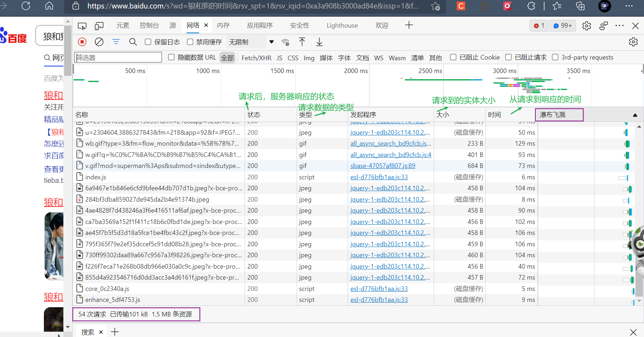Activate the inspect element picker icon
Screen dimensions: 644x337
[x=82, y=26]
